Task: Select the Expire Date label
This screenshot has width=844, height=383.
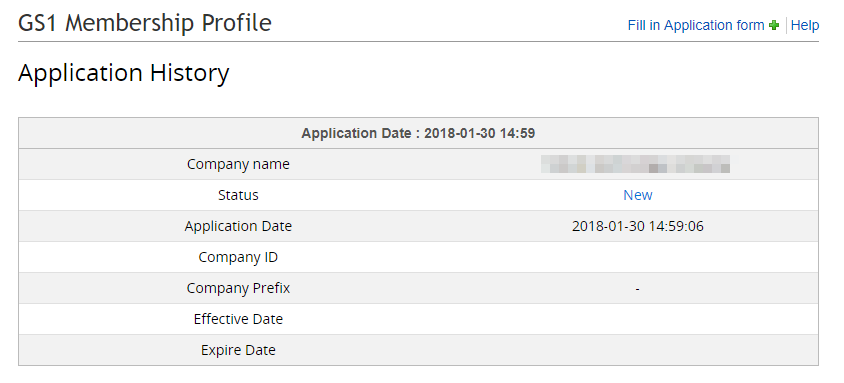Action: tap(238, 350)
